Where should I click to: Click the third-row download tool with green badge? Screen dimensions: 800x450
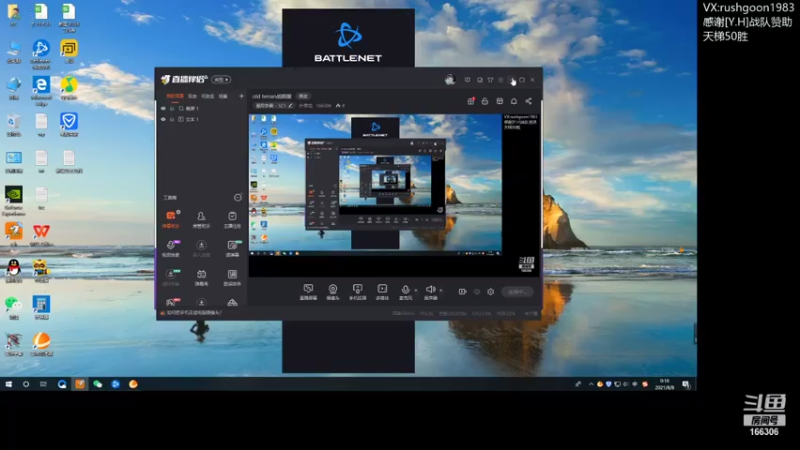[x=170, y=278]
